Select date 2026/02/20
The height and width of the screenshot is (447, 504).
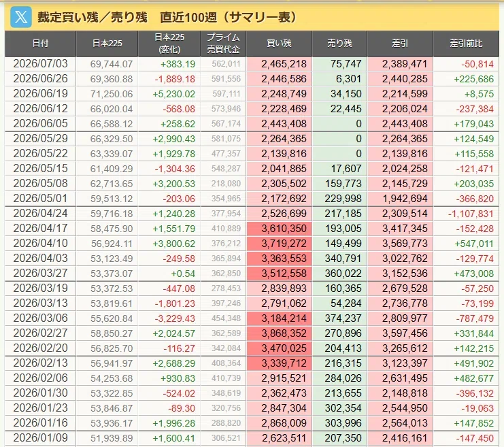[41, 348]
